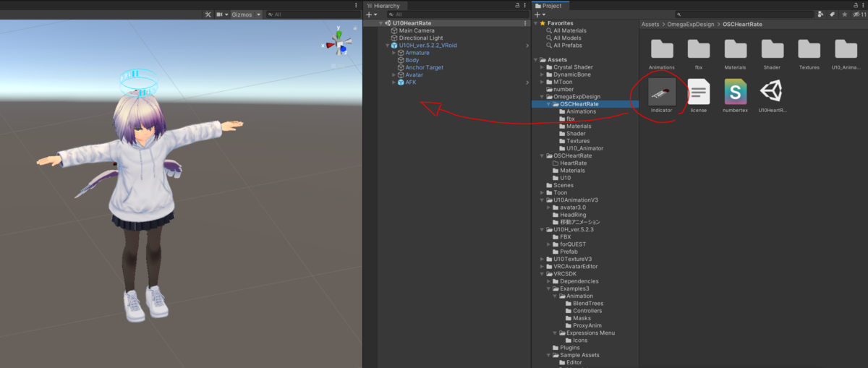Screen dimensions: 868x368
Task: Open the U10HeartRate scene options menu
Action: pyautogui.click(x=525, y=23)
